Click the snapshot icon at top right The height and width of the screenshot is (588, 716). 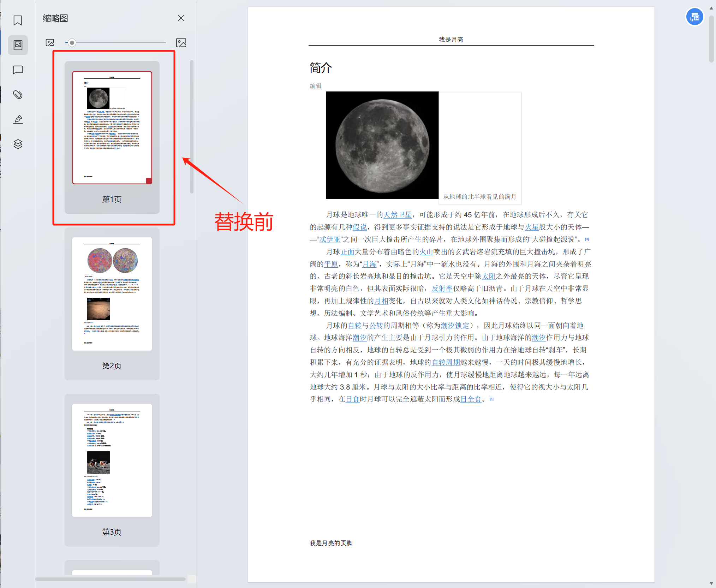[694, 16]
